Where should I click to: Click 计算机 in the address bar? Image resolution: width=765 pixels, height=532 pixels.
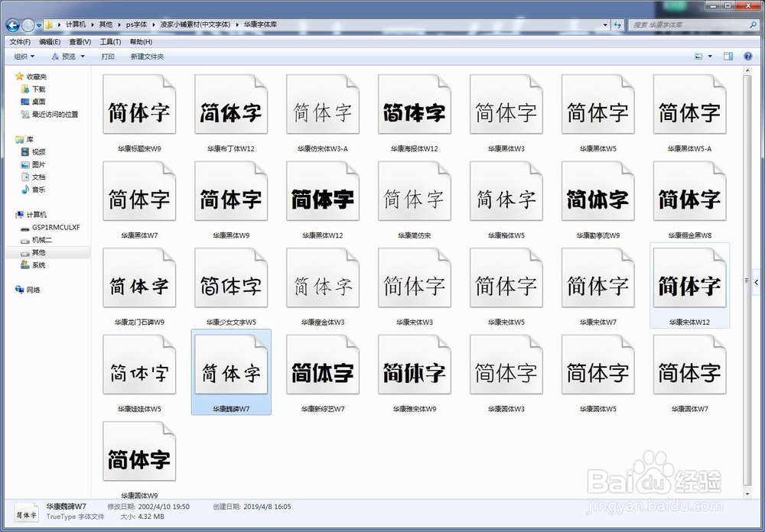[76, 24]
